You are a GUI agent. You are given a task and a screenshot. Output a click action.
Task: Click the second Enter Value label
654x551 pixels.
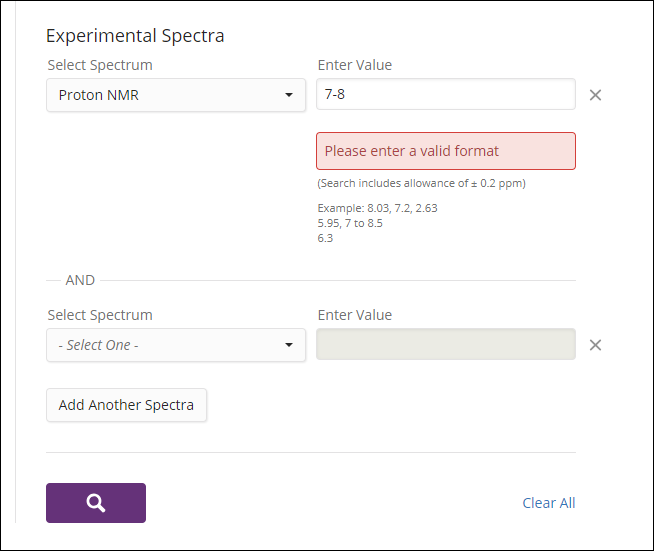[x=355, y=315]
